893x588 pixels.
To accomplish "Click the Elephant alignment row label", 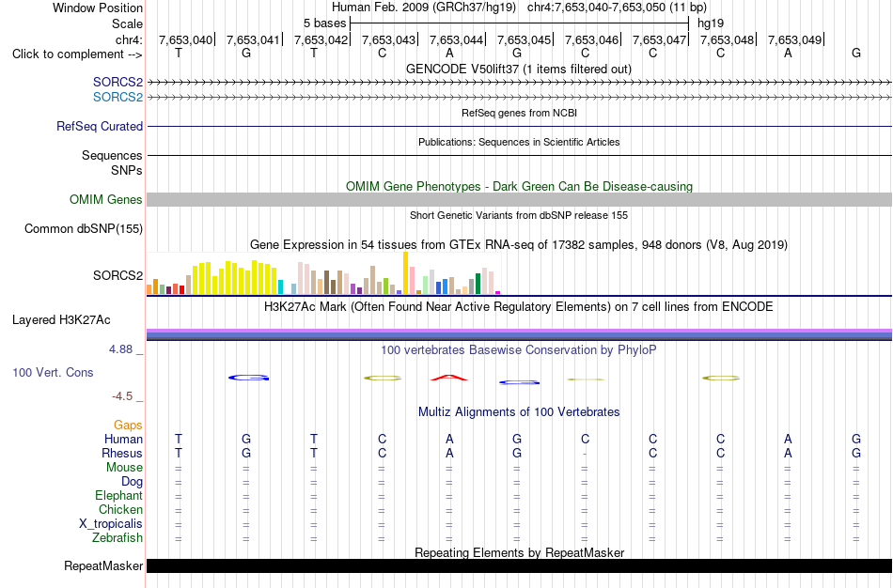I will point(119,495).
